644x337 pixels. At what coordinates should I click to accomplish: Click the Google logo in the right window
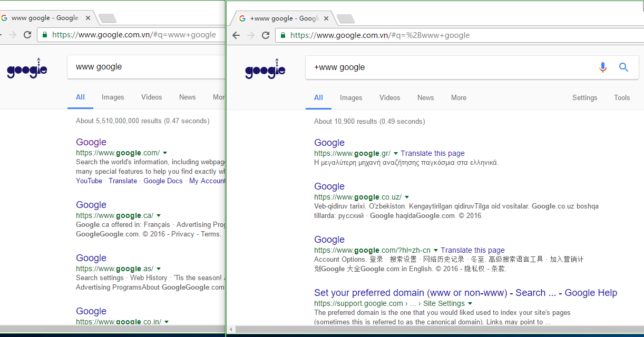pyautogui.click(x=265, y=69)
